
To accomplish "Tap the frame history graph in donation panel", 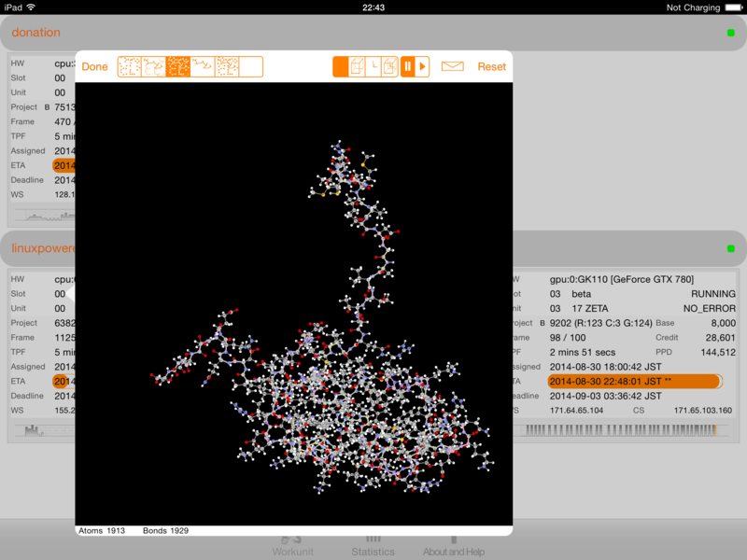I will 45,216.
